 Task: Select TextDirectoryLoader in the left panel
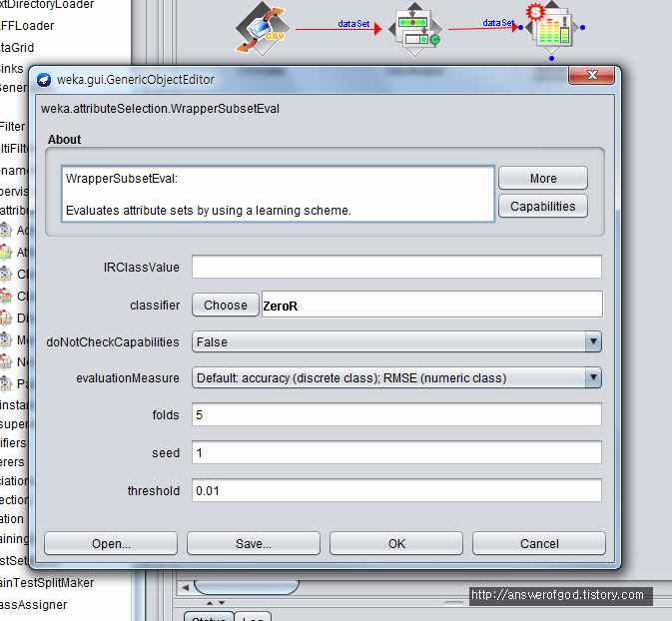pyautogui.click(x=46, y=5)
